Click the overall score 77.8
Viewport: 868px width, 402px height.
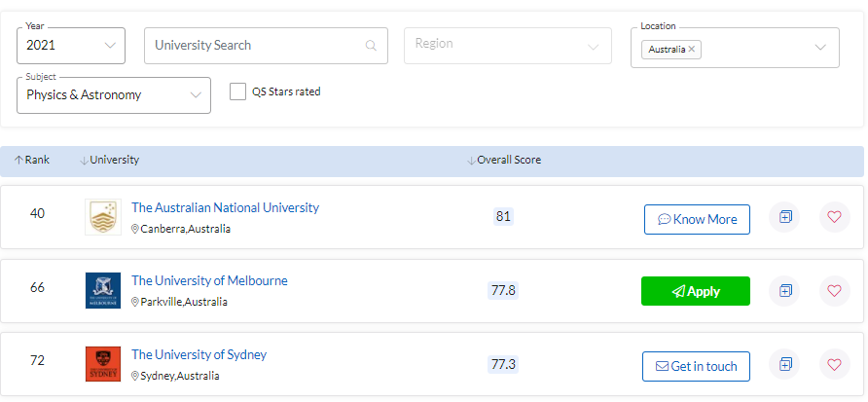[x=503, y=290]
